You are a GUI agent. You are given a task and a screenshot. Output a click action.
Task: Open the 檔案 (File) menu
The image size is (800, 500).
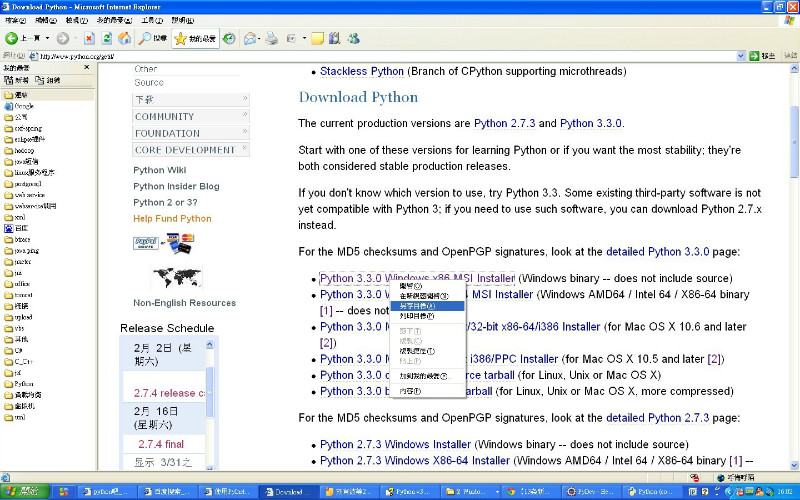click(x=15, y=20)
